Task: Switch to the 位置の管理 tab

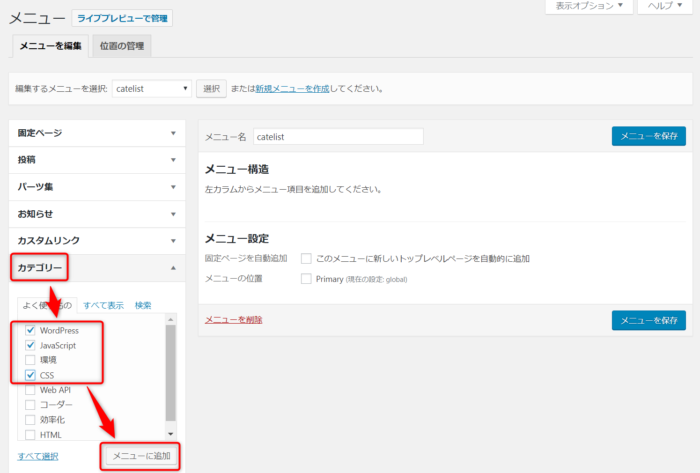Action: pyautogui.click(x=121, y=46)
